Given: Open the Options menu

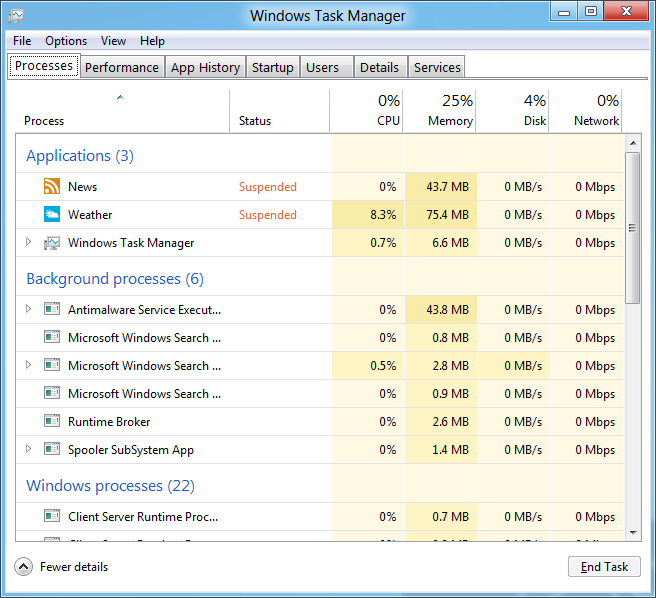Looking at the screenshot, I should coord(66,41).
